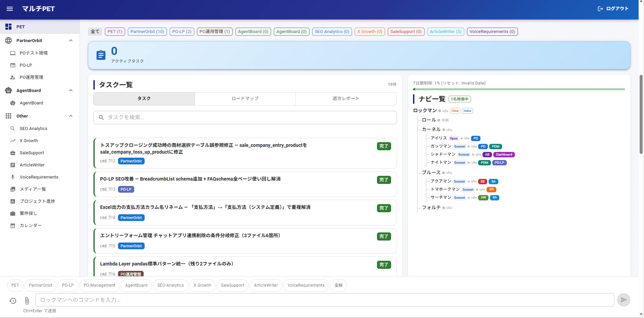Select the 全て filter chip
Image resolution: width=644 pixels, height=318 pixels.
pyautogui.click(x=95, y=31)
